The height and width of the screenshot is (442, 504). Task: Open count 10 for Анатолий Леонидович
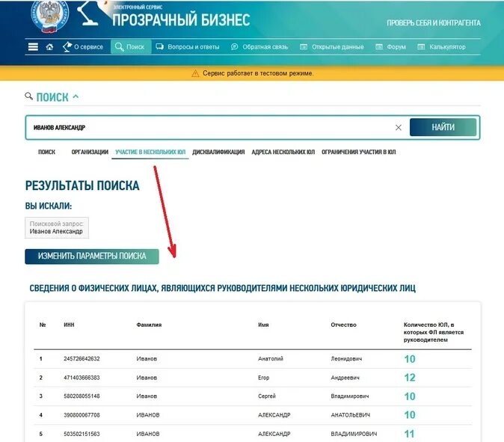coord(410,359)
